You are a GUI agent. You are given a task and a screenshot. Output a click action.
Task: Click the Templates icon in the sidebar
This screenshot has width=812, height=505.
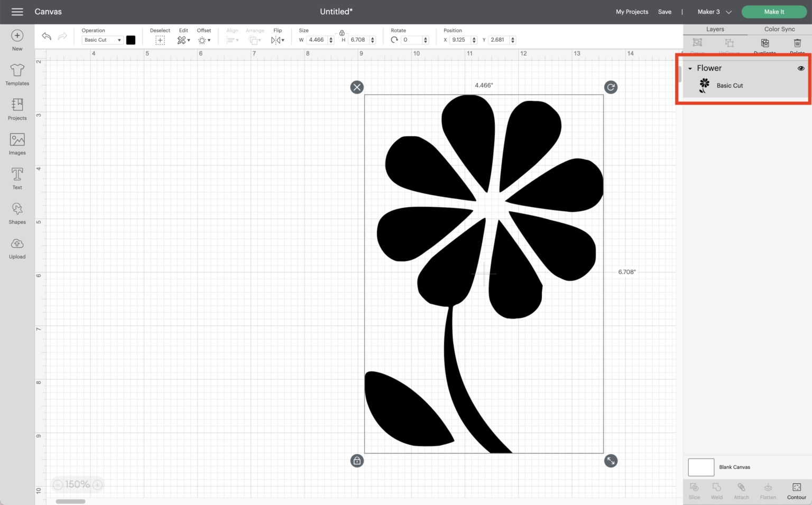tap(17, 73)
